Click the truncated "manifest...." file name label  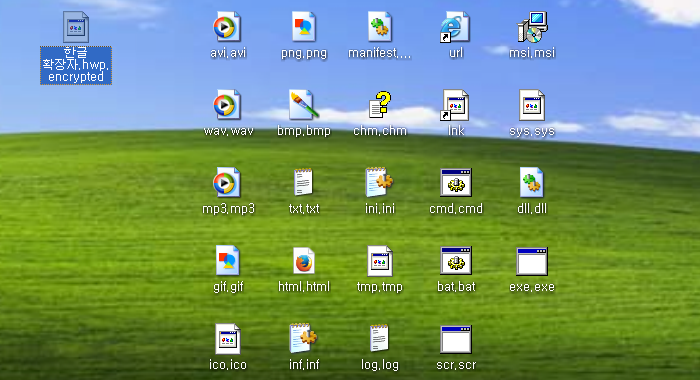point(380,53)
